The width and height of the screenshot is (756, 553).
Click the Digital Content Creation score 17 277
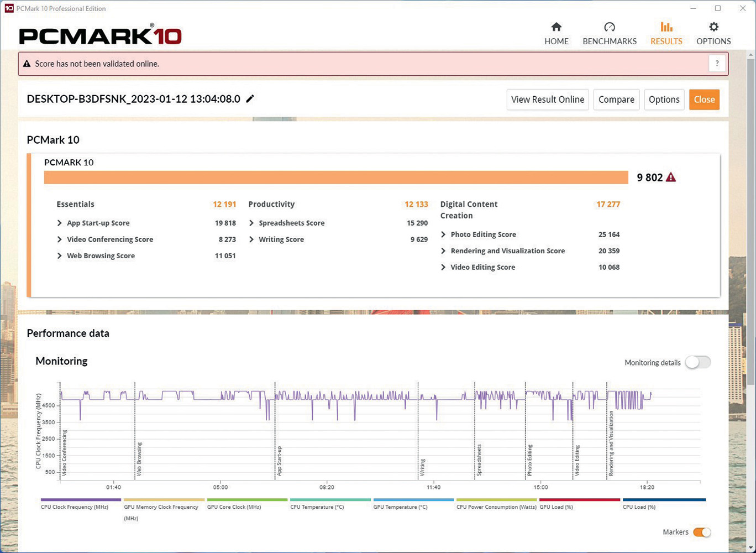pyautogui.click(x=608, y=204)
